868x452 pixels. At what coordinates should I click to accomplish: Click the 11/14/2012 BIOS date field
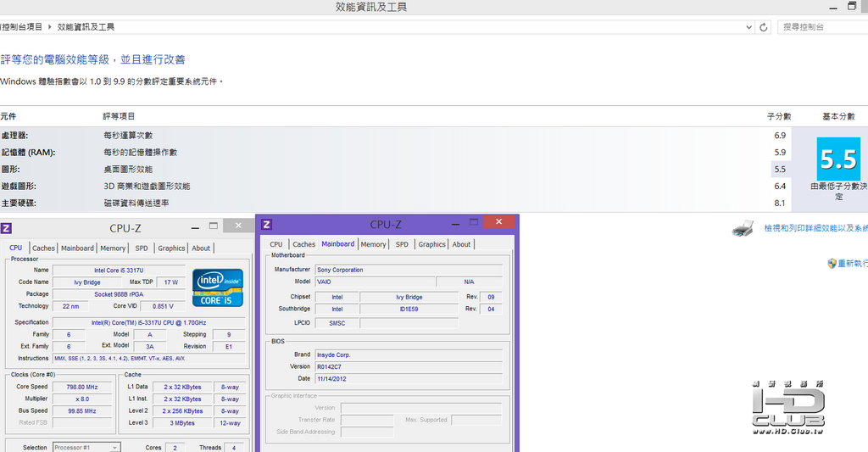point(409,379)
